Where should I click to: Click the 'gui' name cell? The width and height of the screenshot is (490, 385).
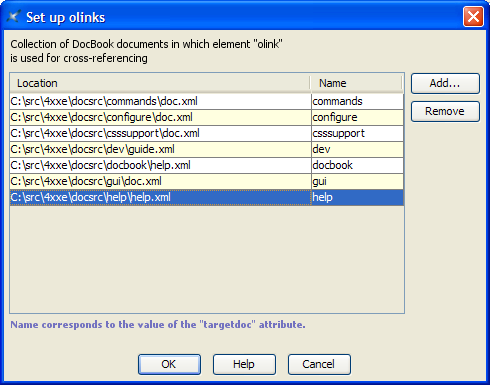click(357, 181)
